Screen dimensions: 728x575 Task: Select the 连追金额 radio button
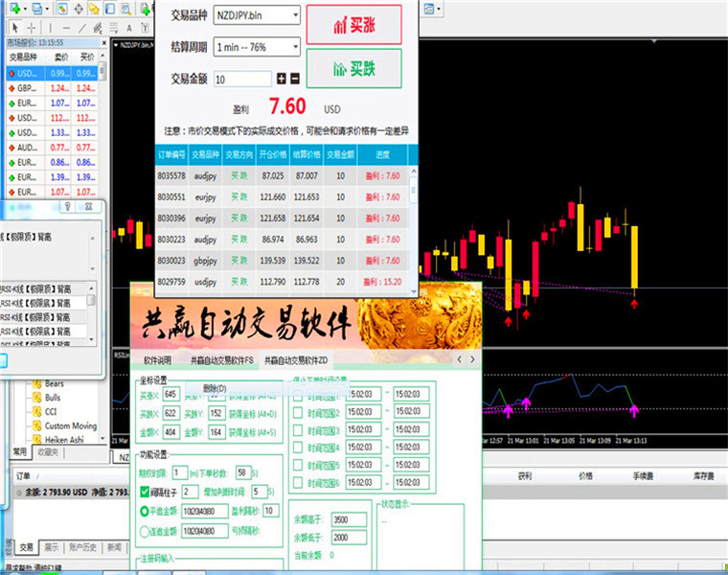[145, 531]
